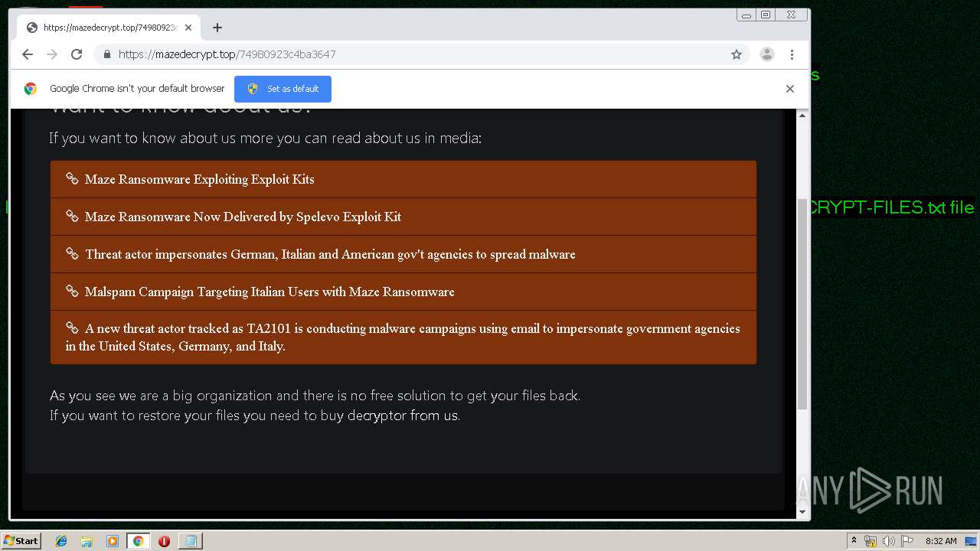Open the media player taskbar icon
This screenshot has width=980, height=551.
click(113, 541)
